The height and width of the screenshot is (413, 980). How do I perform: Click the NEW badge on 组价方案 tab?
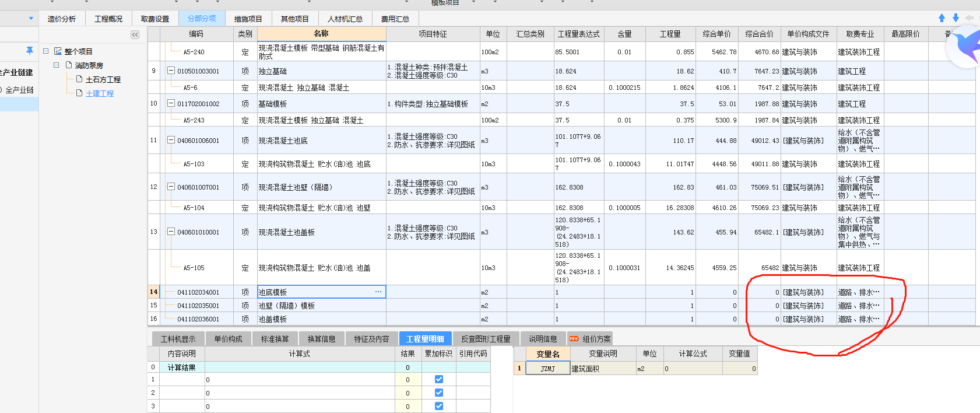tap(574, 338)
